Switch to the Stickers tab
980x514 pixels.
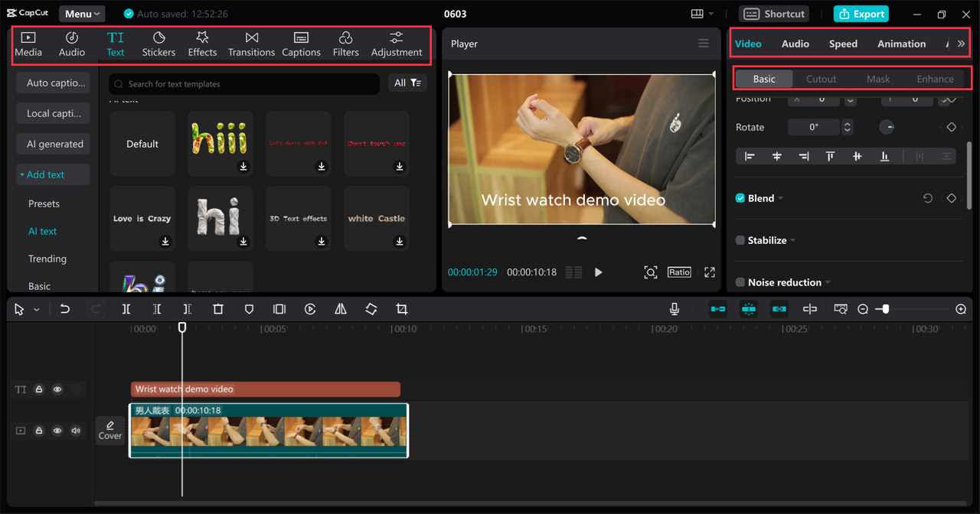[158, 44]
